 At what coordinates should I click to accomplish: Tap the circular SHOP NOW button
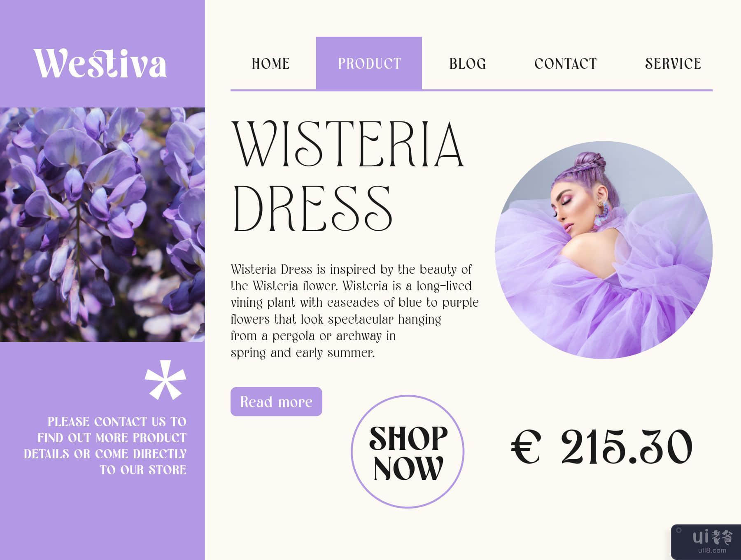point(408,452)
